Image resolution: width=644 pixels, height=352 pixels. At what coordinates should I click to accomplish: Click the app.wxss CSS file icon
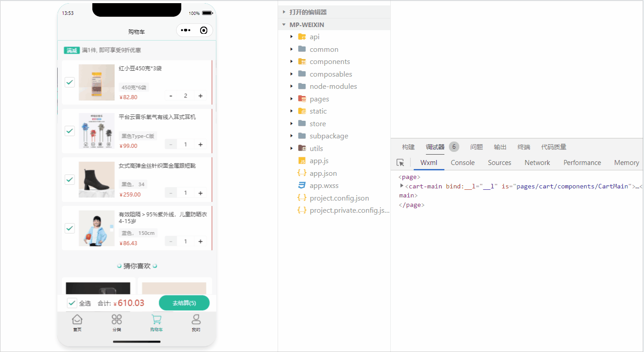[x=302, y=186]
